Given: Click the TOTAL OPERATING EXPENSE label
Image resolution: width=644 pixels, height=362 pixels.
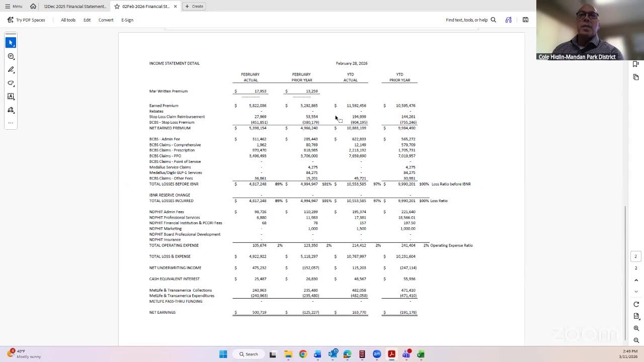Looking at the screenshot, I should 174,245.
